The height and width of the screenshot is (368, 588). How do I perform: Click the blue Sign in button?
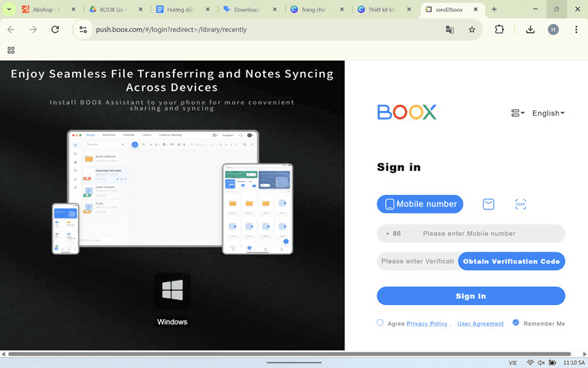tap(471, 296)
